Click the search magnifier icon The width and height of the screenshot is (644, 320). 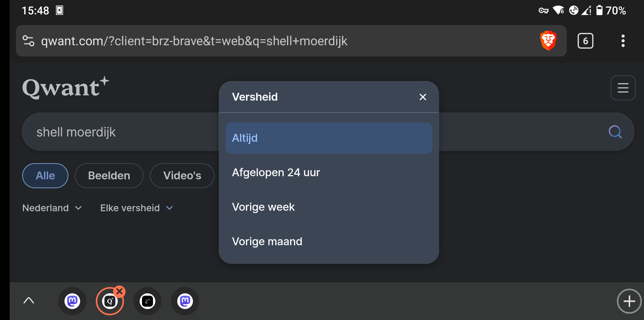(615, 132)
